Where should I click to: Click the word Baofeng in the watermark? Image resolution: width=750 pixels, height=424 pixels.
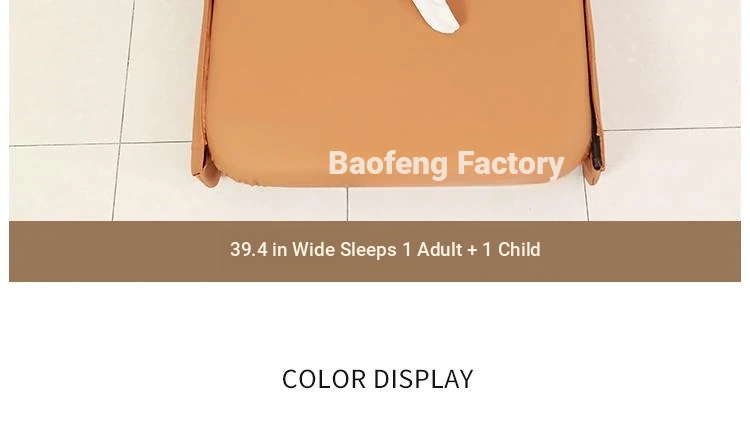tap(388, 164)
